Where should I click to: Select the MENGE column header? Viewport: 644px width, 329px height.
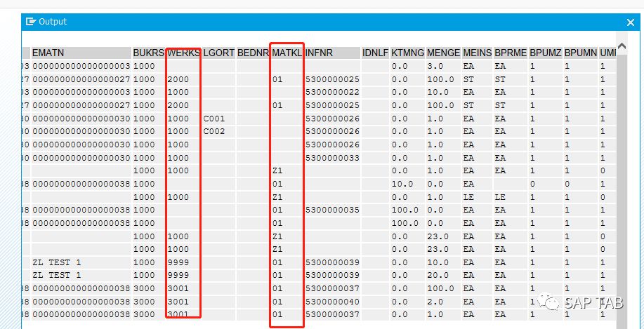(443, 53)
